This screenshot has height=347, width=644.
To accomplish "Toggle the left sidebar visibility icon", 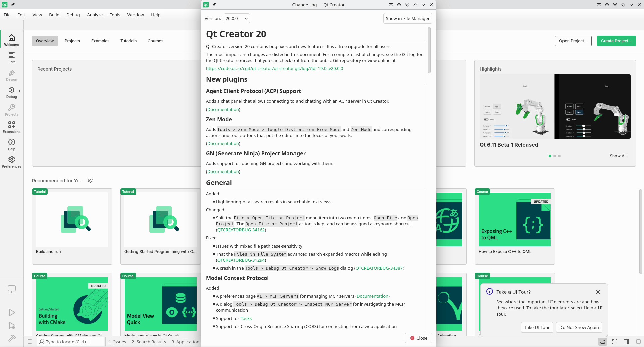I will (30, 342).
